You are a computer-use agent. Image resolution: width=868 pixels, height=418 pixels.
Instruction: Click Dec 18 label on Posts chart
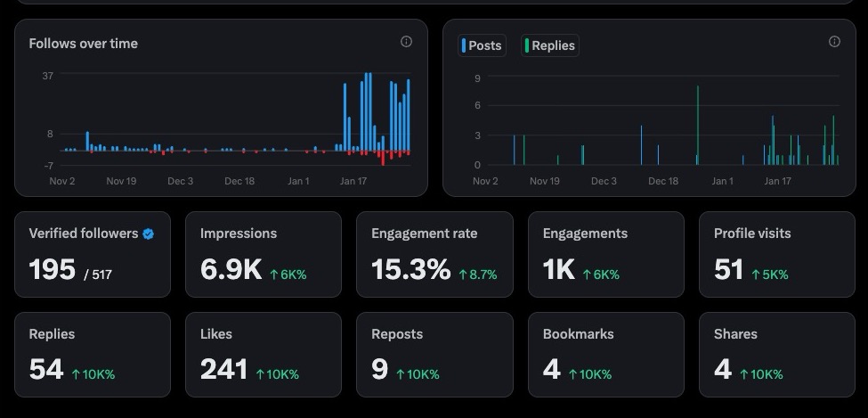663,181
